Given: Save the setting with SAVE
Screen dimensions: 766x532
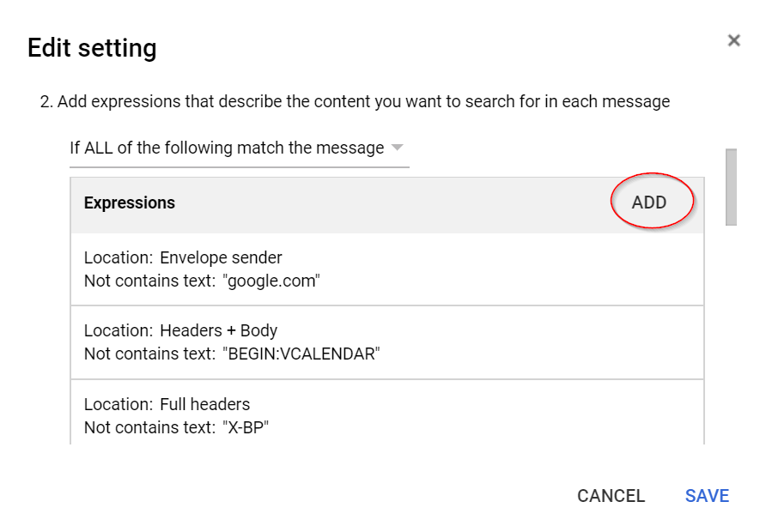Looking at the screenshot, I should [707, 496].
